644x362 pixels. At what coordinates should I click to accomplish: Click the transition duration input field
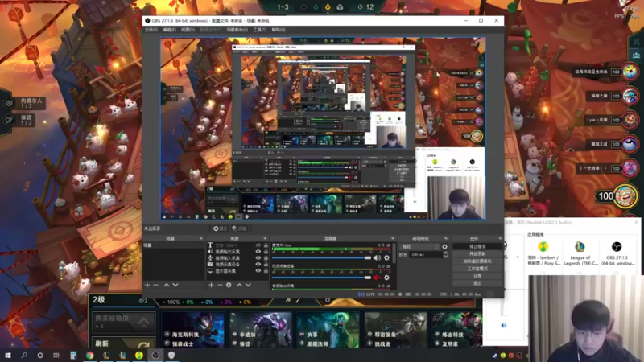[426, 255]
